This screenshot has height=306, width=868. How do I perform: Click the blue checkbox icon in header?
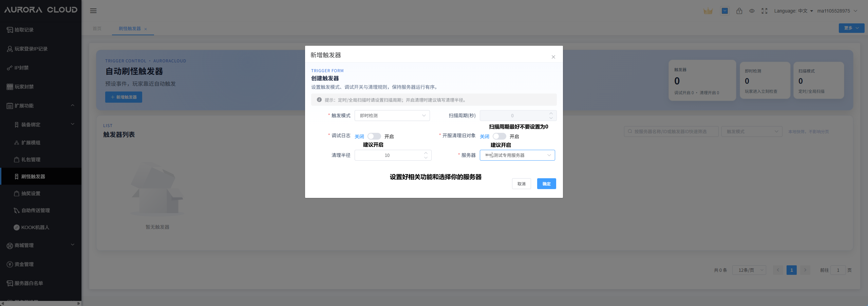[725, 11]
